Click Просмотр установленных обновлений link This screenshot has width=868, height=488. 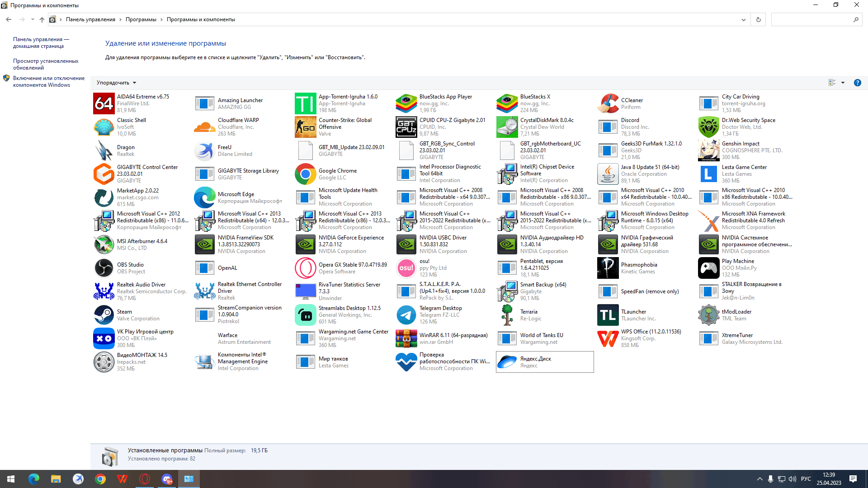click(x=46, y=64)
